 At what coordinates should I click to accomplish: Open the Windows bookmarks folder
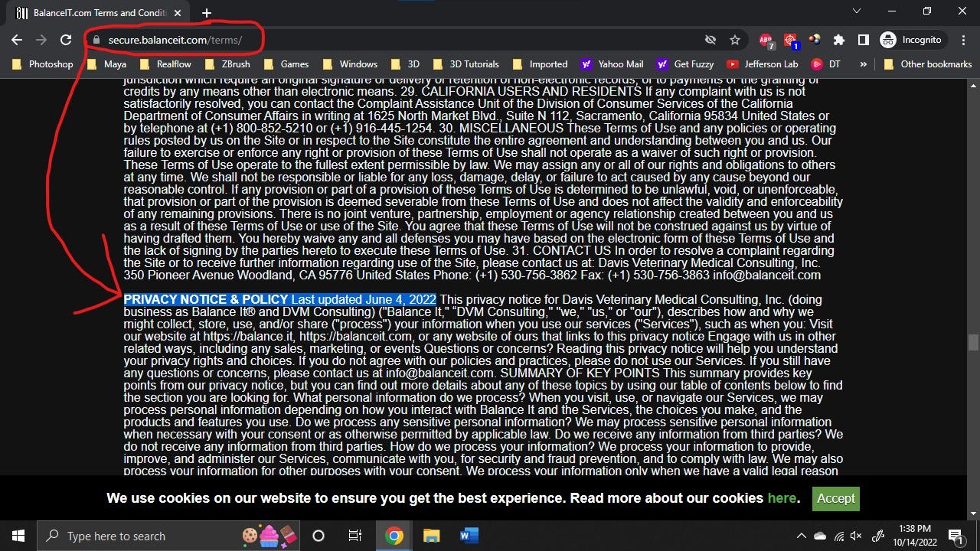350,64
